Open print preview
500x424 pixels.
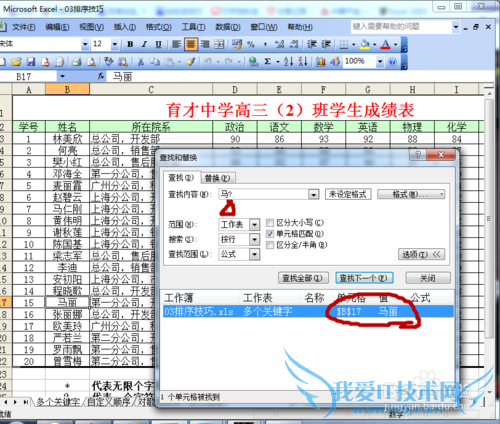91,62
